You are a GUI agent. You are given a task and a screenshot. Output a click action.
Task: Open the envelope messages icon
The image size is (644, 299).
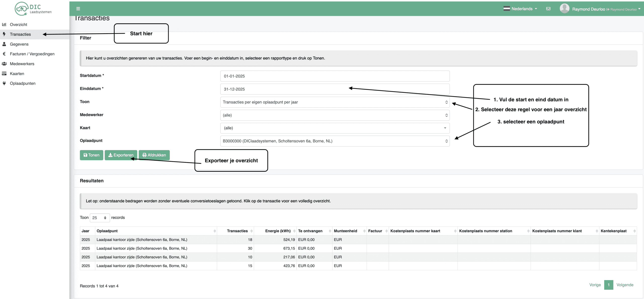coord(548,9)
